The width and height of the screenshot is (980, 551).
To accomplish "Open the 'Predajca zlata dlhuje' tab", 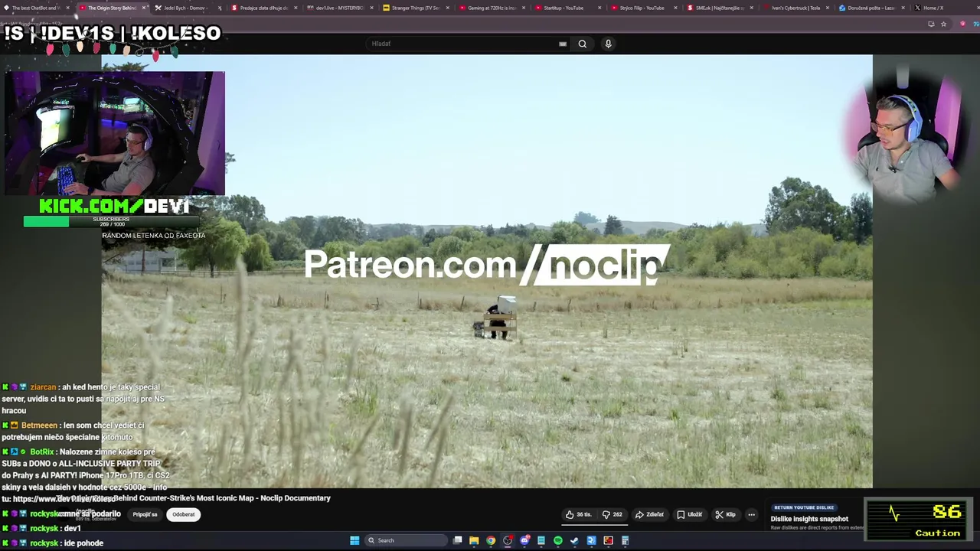I will (x=263, y=8).
